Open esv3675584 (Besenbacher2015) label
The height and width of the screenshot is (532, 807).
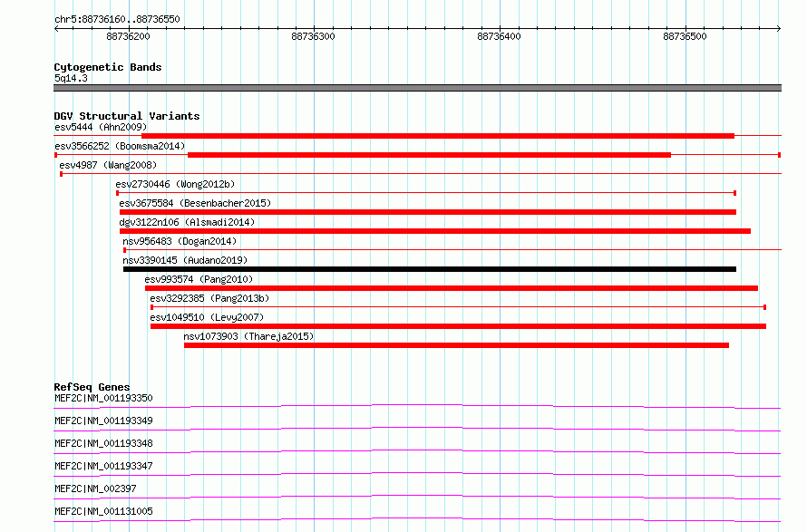tap(195, 203)
